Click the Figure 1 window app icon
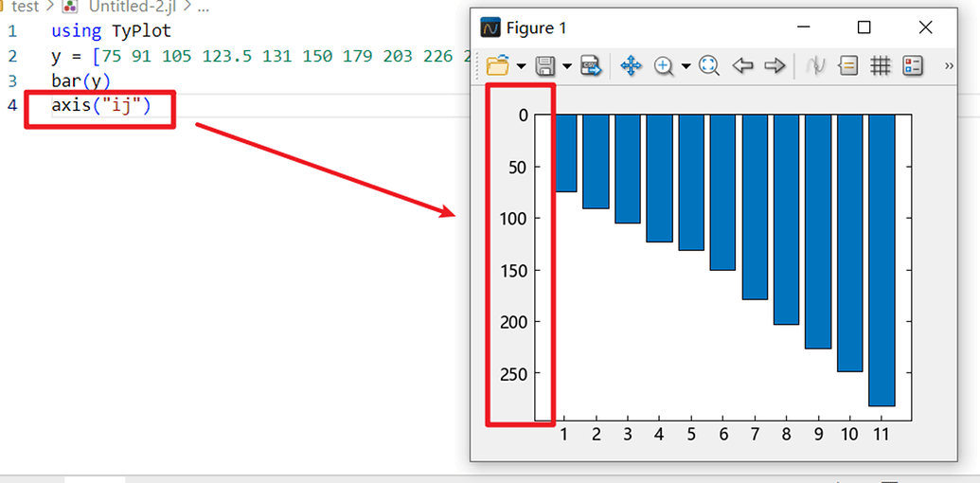 click(490, 27)
